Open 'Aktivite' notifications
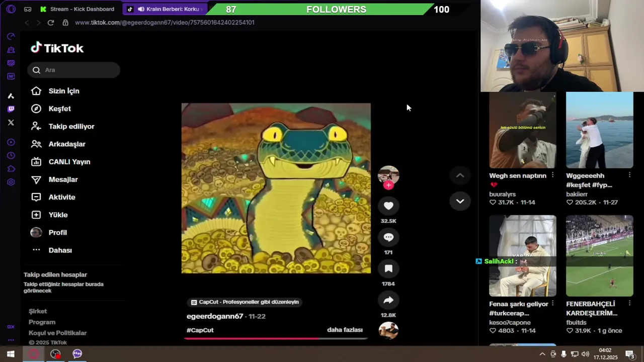Viewport: 644px width, 362px height. click(x=53, y=197)
